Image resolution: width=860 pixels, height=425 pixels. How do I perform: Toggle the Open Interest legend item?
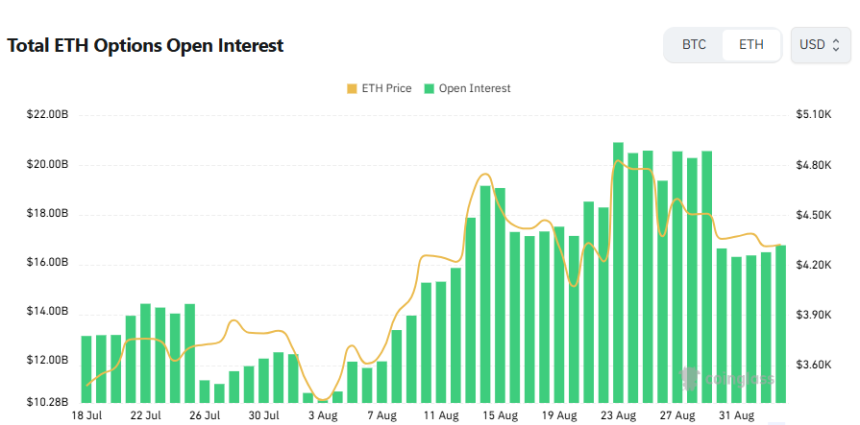(x=467, y=88)
